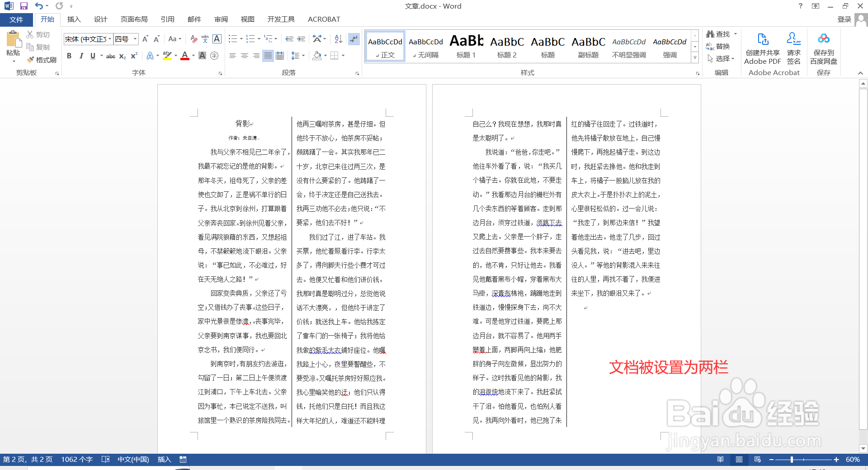The height and width of the screenshot is (470, 868).
Task: Apply distributed alignment
Action: [x=280, y=56]
